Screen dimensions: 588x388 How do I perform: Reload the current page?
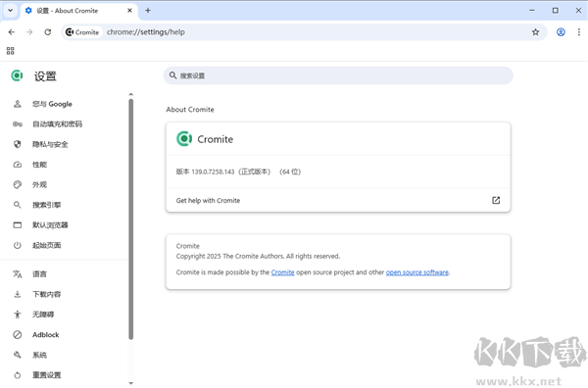[48, 32]
